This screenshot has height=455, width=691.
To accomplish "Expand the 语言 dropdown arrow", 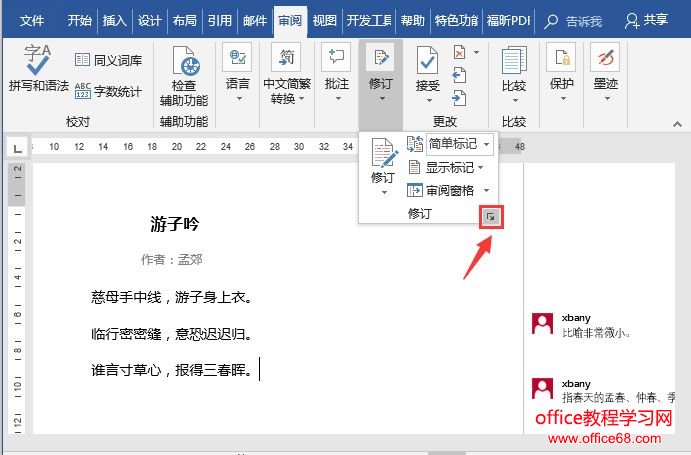I will [239, 99].
